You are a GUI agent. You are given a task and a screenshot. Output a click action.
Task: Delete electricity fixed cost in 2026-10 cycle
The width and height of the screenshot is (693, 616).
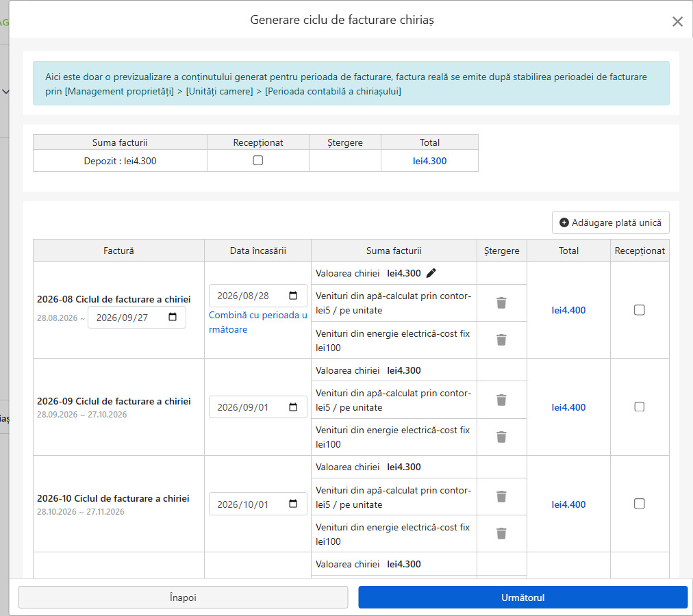tap(501, 534)
